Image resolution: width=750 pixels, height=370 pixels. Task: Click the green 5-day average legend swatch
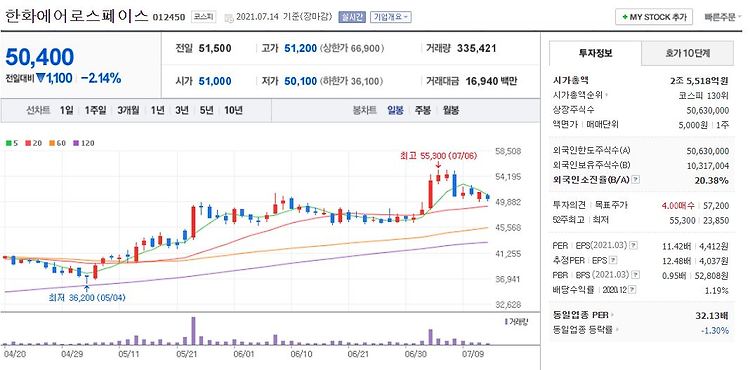click(8, 143)
